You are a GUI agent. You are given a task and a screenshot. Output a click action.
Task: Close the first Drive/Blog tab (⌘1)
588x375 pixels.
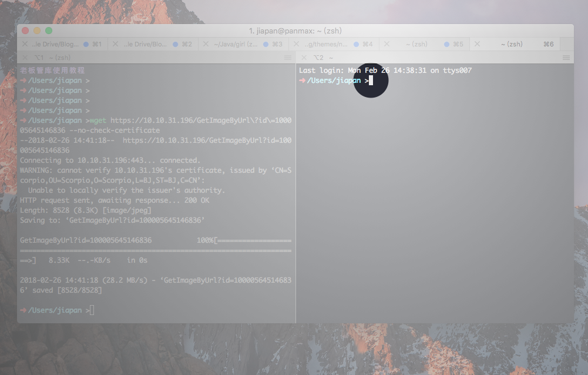[x=25, y=44]
